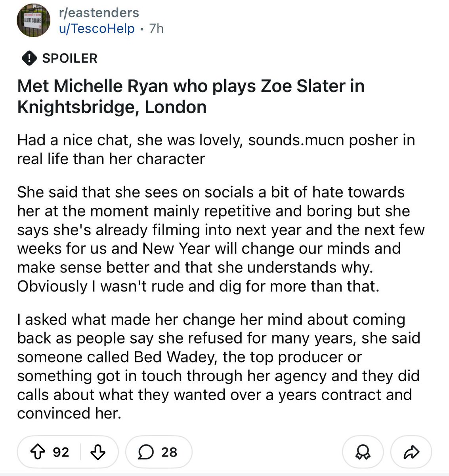Click 'Knightsbridge, London' in the title
Screen dimensions: 449x476
pyautogui.click(x=112, y=107)
